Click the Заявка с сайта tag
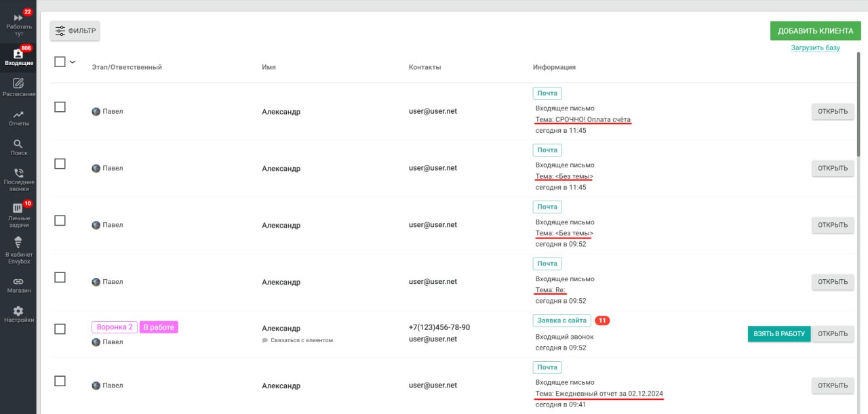Image resolution: width=868 pixels, height=414 pixels. click(x=561, y=320)
